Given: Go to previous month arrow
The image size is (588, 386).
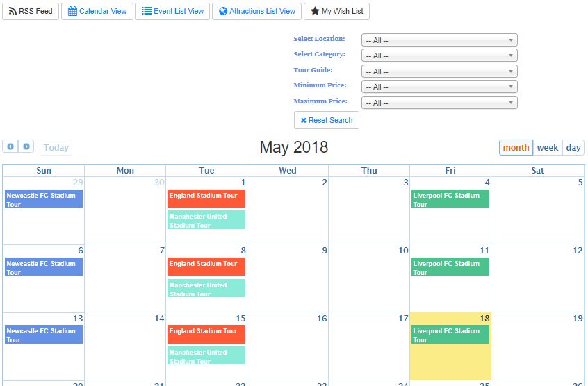Looking at the screenshot, I should pos(10,146).
